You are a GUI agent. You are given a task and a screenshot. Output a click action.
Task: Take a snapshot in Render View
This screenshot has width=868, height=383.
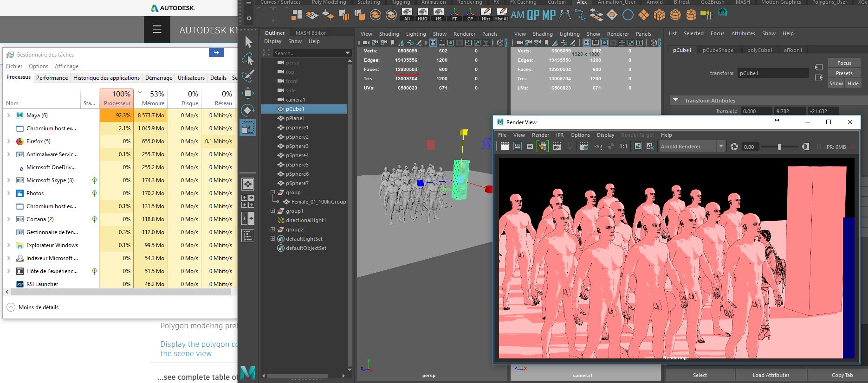click(530, 147)
